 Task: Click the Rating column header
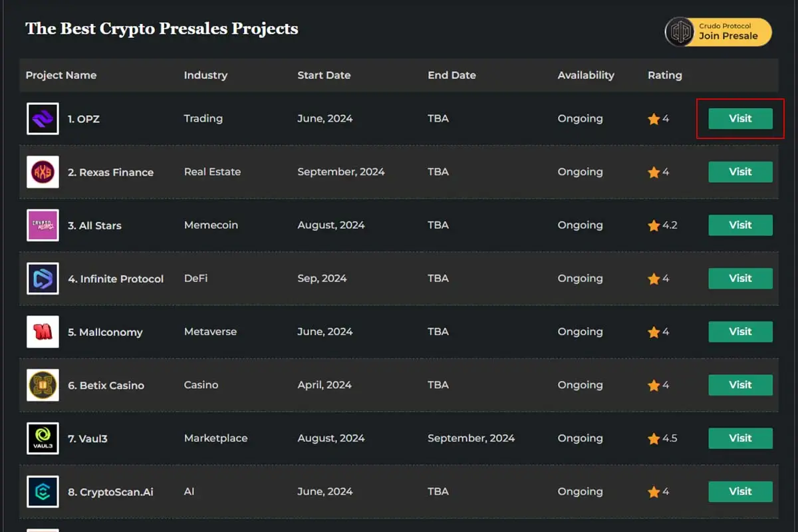coord(664,75)
